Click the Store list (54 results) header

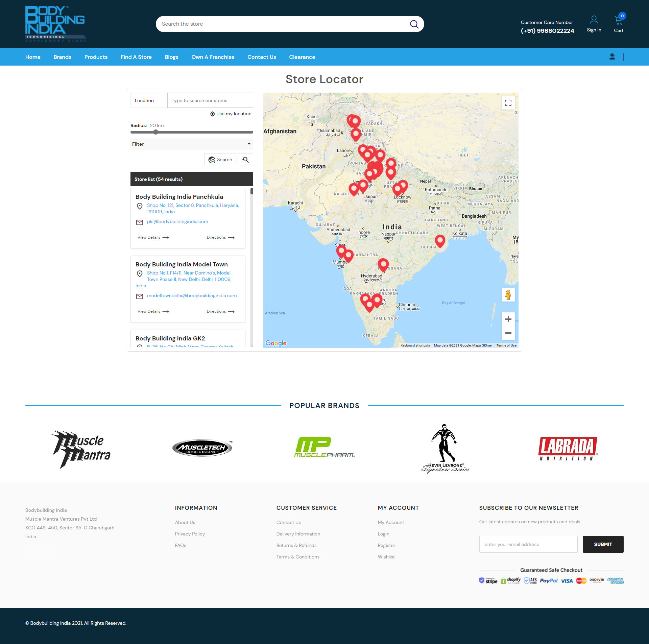click(x=192, y=179)
